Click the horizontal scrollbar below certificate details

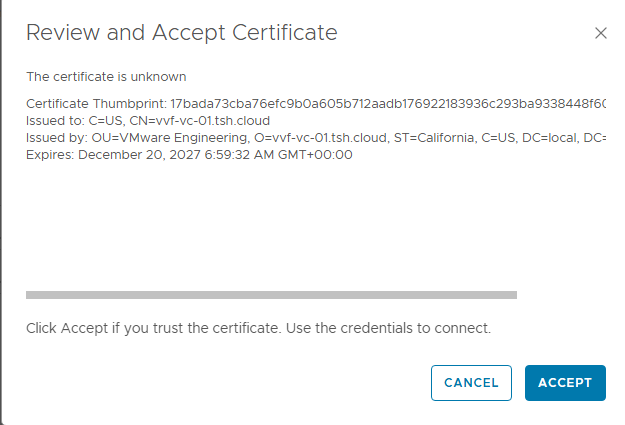pyautogui.click(x=271, y=295)
